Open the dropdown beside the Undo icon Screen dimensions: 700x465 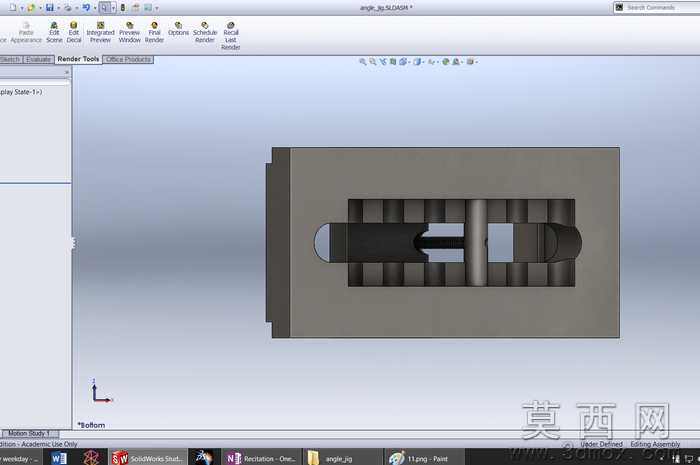(x=95, y=8)
